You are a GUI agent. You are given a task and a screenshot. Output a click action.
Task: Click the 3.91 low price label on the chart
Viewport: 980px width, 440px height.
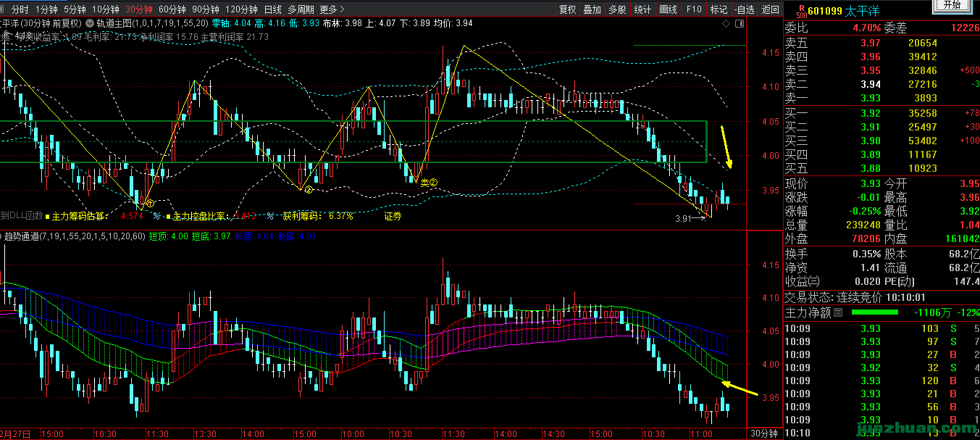click(x=684, y=218)
